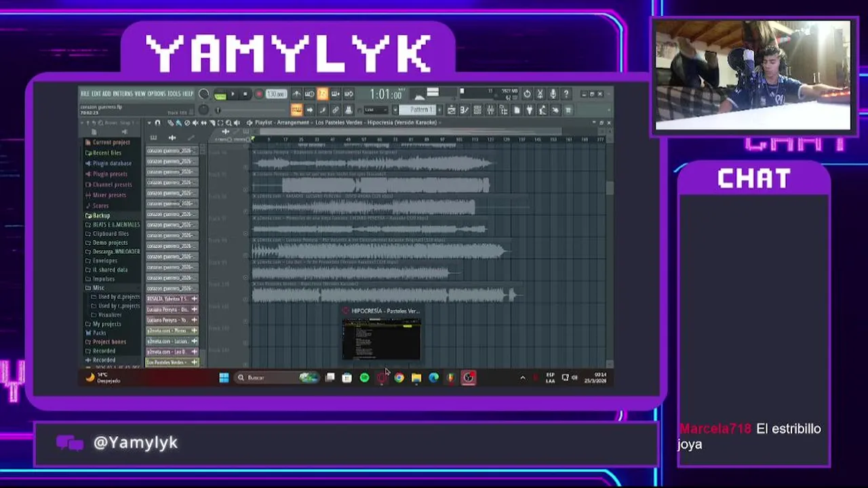
Task: Select the Los Pasteles Verdes picker clip
Action: 172,363
